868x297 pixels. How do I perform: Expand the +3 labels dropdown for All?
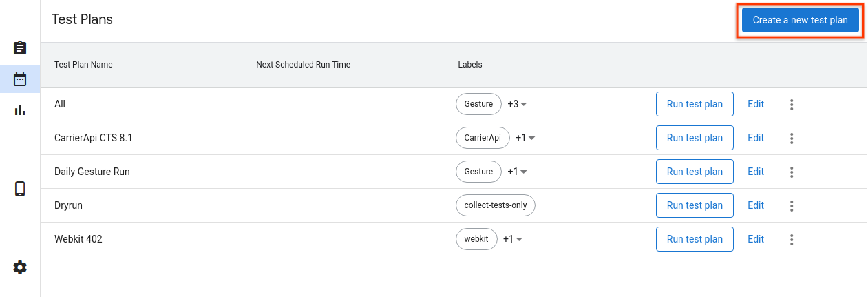517,105
